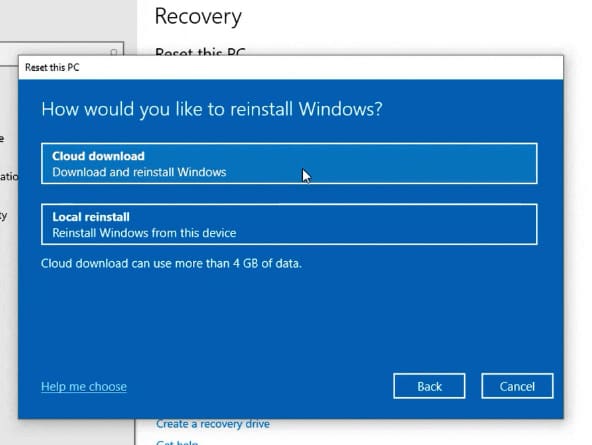This screenshot has height=445, width=592.
Task: Click 'Reinstall Windows from this device' description
Action: click(144, 233)
